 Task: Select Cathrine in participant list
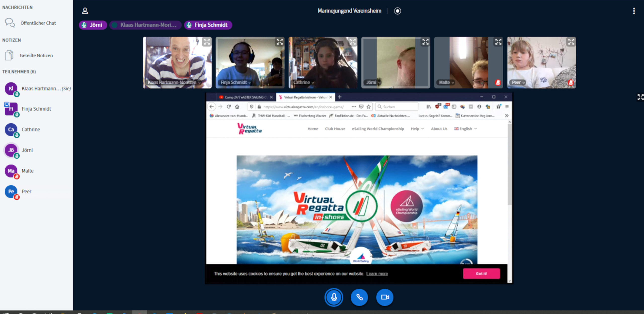(x=36, y=130)
